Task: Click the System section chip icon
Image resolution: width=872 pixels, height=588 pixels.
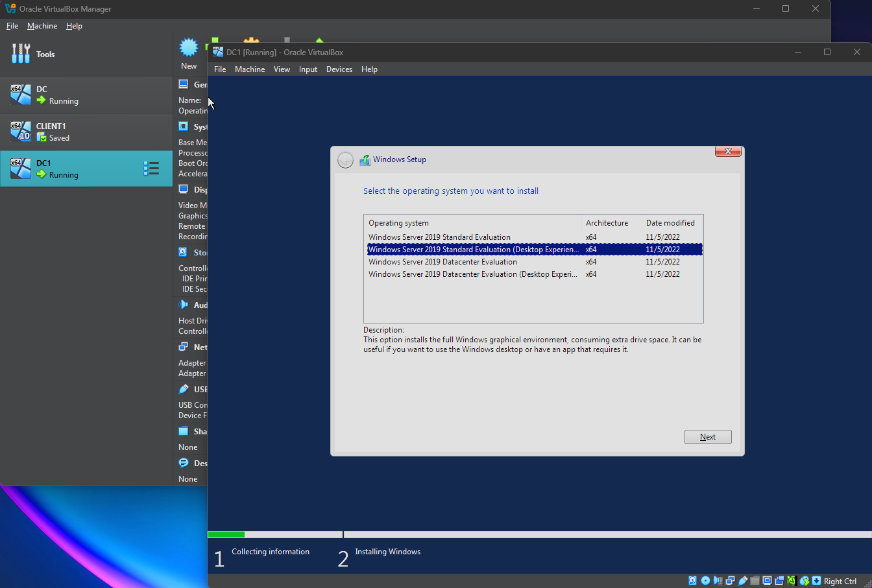Action: [184, 126]
